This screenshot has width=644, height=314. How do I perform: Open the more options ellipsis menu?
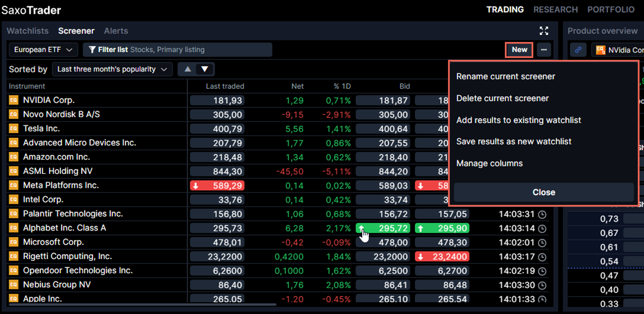click(x=544, y=50)
